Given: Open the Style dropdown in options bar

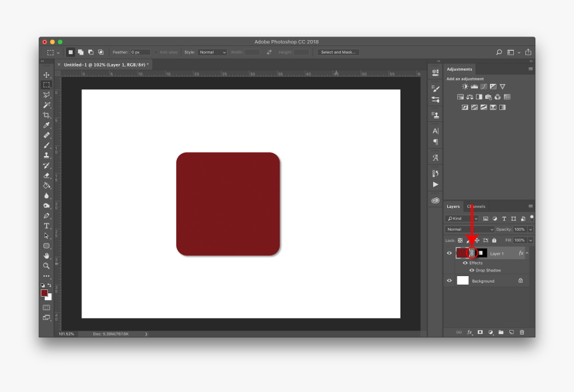Looking at the screenshot, I should [212, 52].
